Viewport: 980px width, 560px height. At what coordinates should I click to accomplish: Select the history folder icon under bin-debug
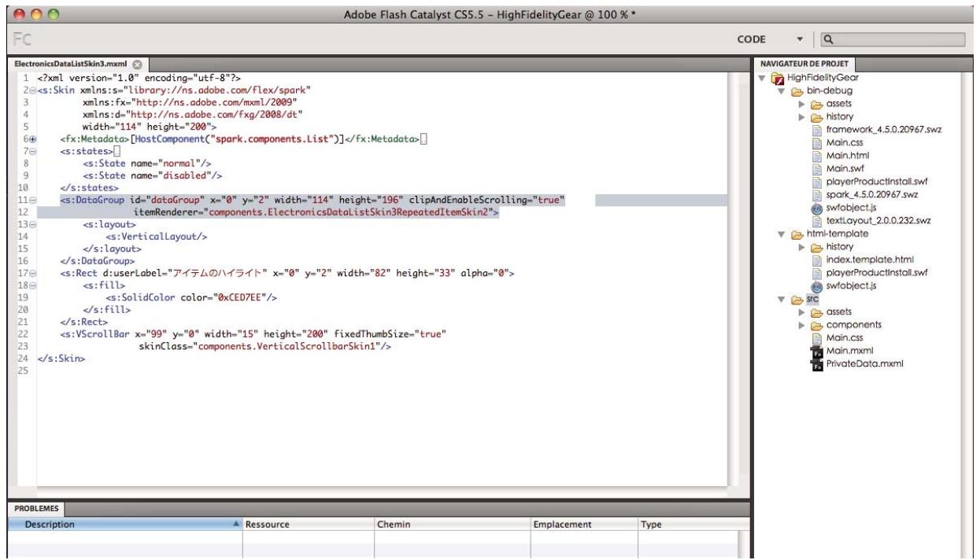point(817,116)
